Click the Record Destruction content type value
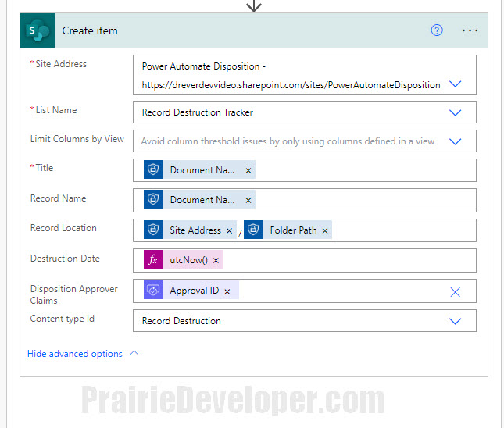The height and width of the screenshot is (428, 504). click(181, 321)
